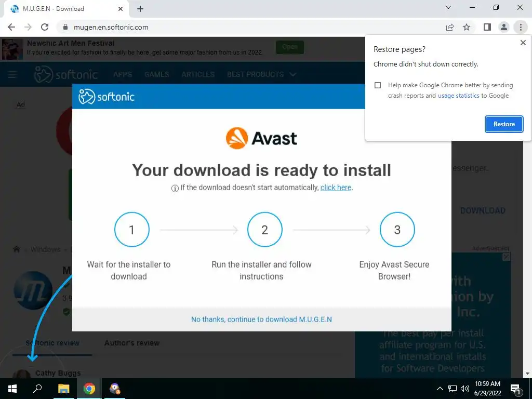The width and height of the screenshot is (532, 399).
Task: Reload the current page
Action: (45, 27)
